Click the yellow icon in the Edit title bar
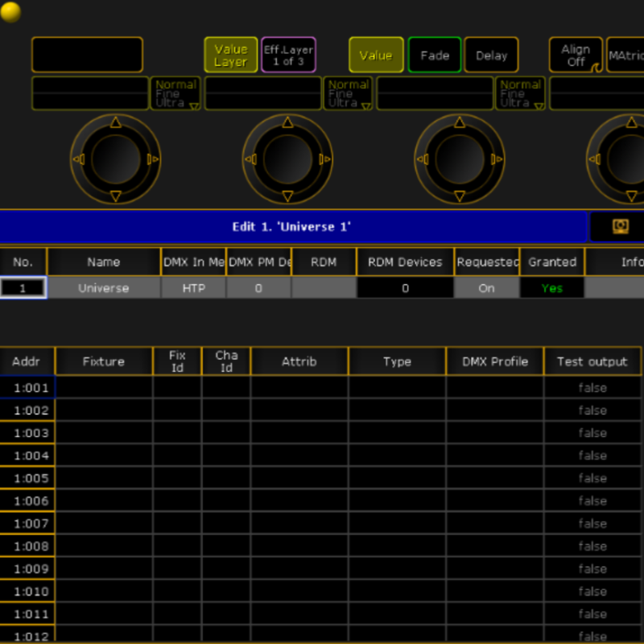This screenshot has width=644, height=644. click(x=620, y=226)
